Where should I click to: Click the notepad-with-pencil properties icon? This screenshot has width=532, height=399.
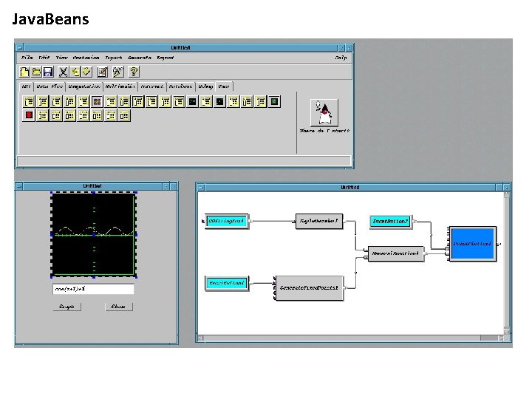coord(103,72)
